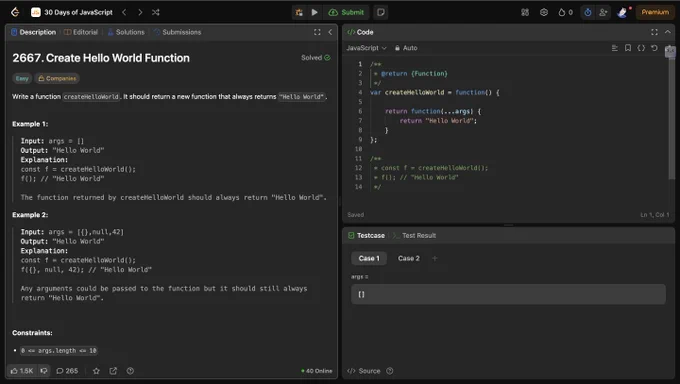Add a new test case with plus
This screenshot has width=680, height=384.
coord(435,258)
